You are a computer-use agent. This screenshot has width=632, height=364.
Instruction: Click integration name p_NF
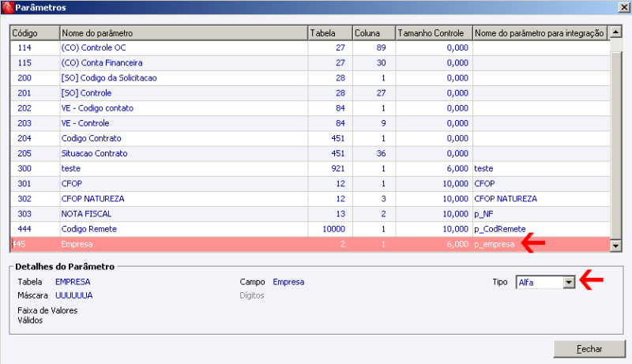coord(483,214)
